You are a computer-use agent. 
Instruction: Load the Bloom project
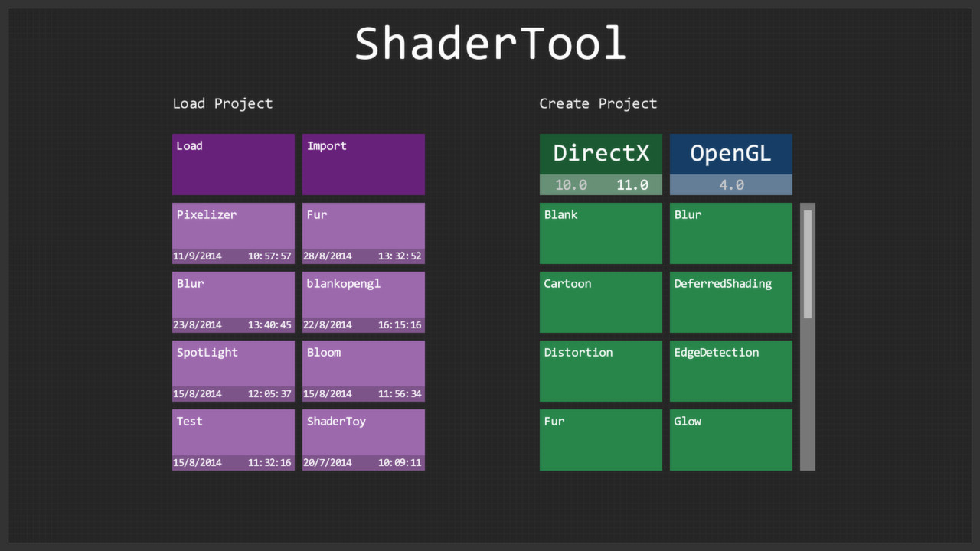pos(363,367)
